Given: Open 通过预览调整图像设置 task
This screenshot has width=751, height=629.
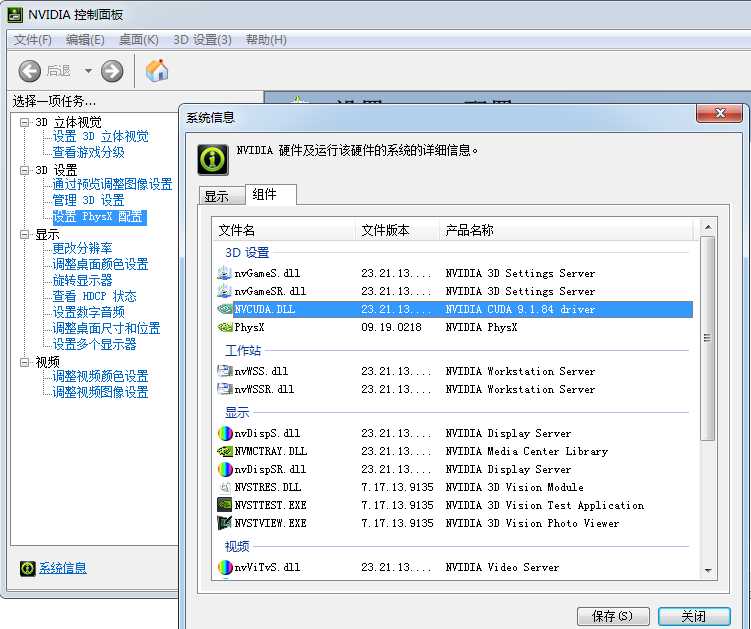Looking at the screenshot, I should [x=112, y=184].
